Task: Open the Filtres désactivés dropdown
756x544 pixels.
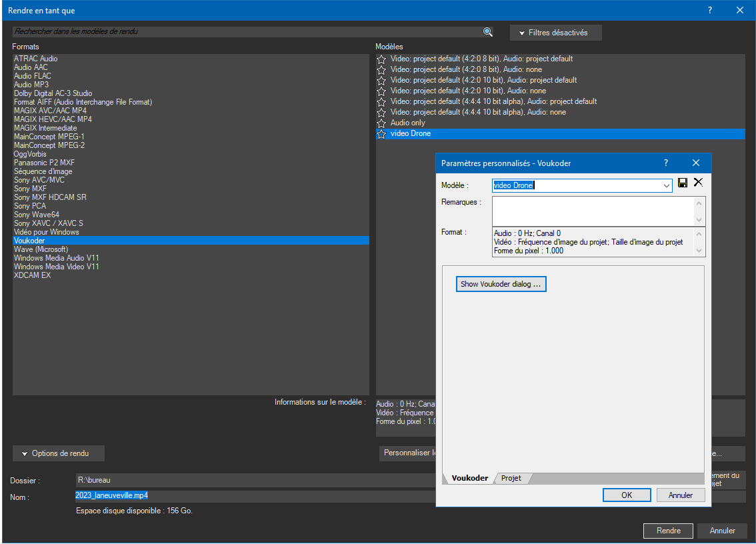Action: (x=555, y=33)
